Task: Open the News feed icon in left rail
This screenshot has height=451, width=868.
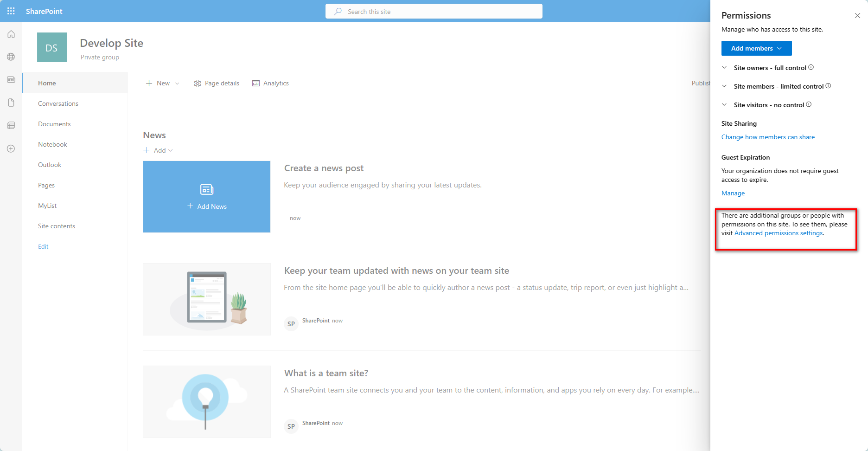Action: tap(11, 79)
